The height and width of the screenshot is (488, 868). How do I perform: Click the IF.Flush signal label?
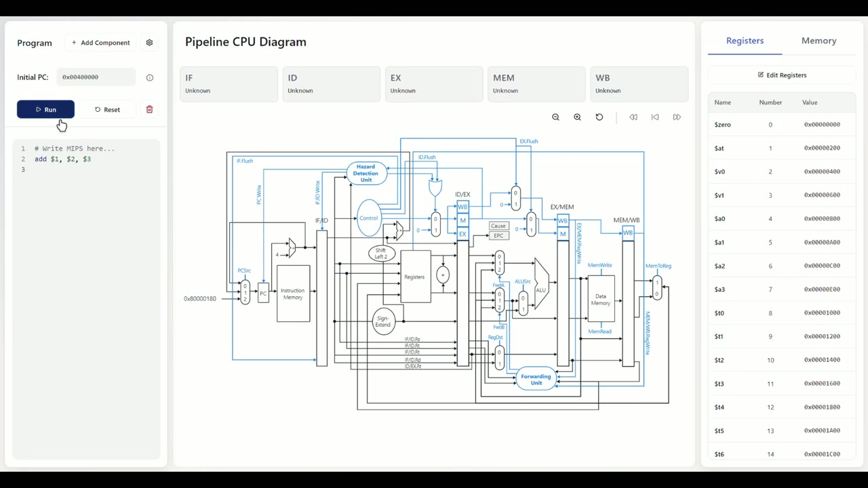244,161
